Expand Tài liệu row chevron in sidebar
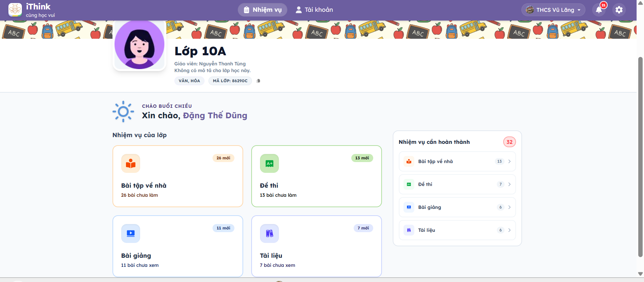The width and height of the screenshot is (644, 282). click(509, 230)
